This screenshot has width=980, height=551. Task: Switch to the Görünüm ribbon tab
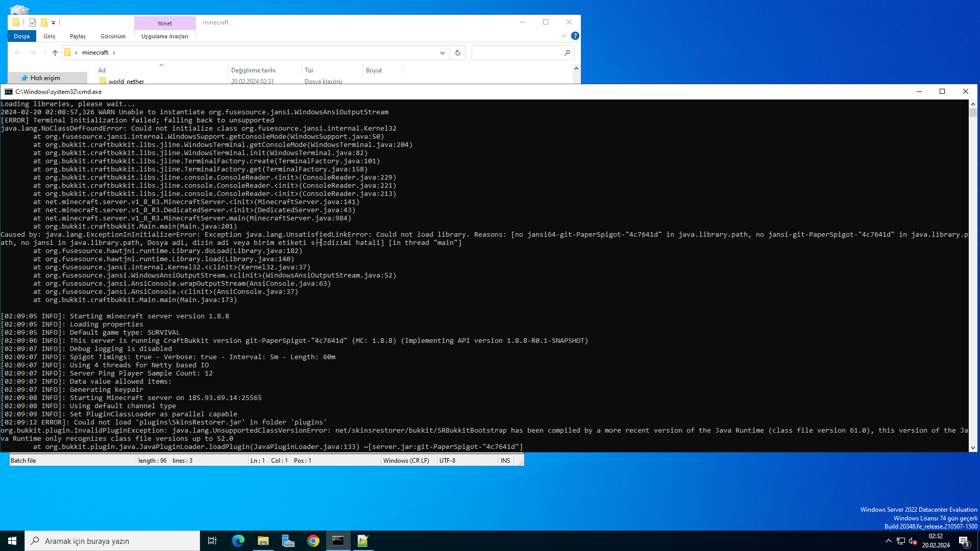[x=113, y=36]
